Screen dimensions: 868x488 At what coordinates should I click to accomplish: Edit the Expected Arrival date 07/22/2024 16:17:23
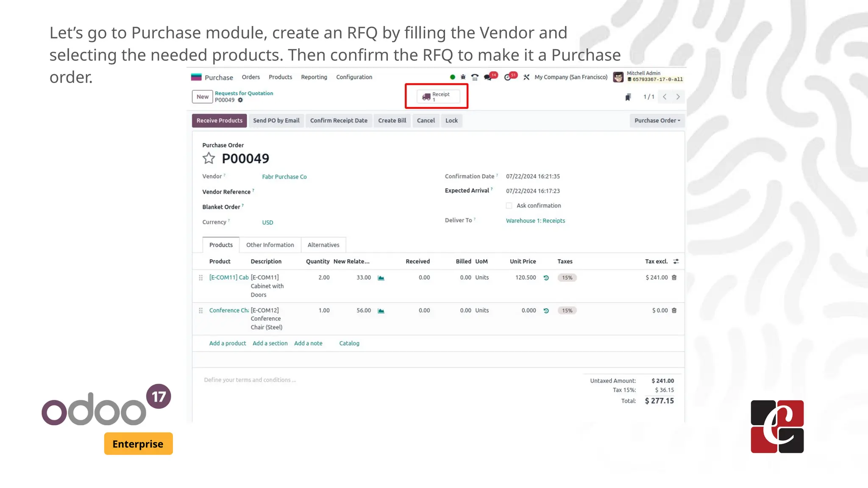533,191
